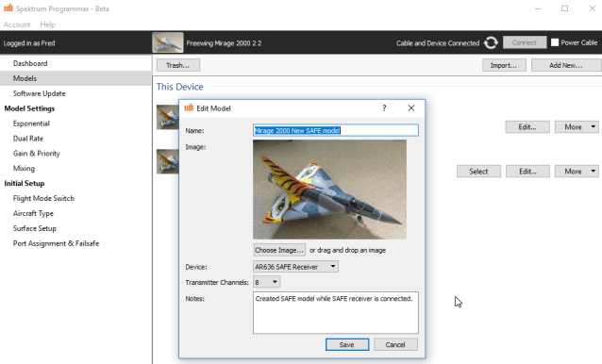Click Select button for the second model

(x=478, y=172)
